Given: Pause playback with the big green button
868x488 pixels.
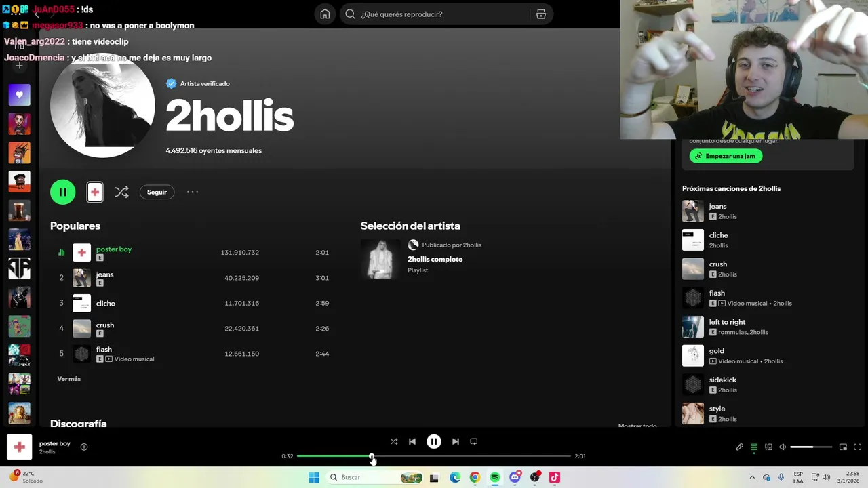Looking at the screenshot, I should point(62,192).
